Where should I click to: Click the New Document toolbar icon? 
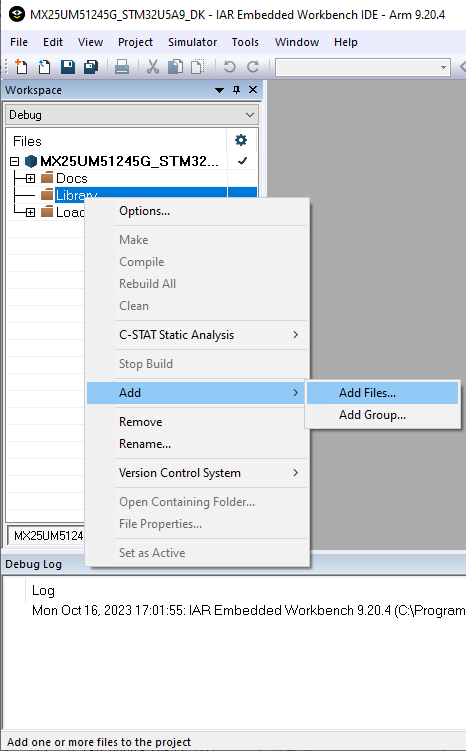21,67
